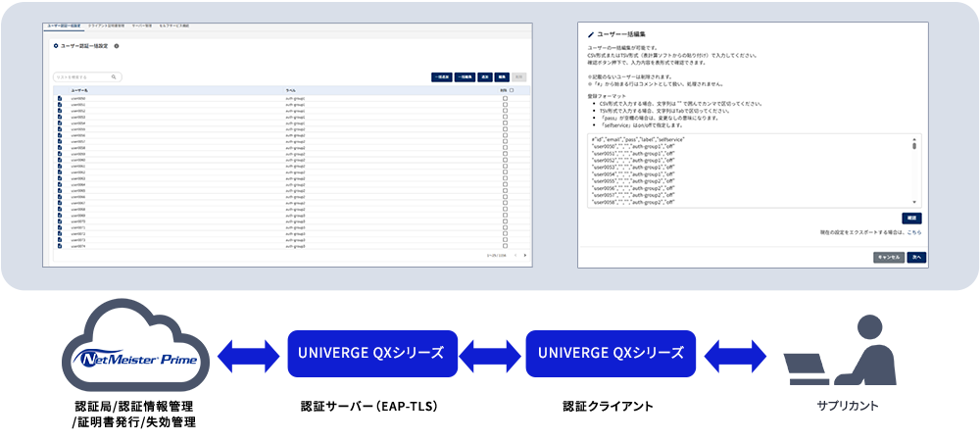Check the delete checkbox for user0073
The height and width of the screenshot is (441, 980).
[505, 240]
